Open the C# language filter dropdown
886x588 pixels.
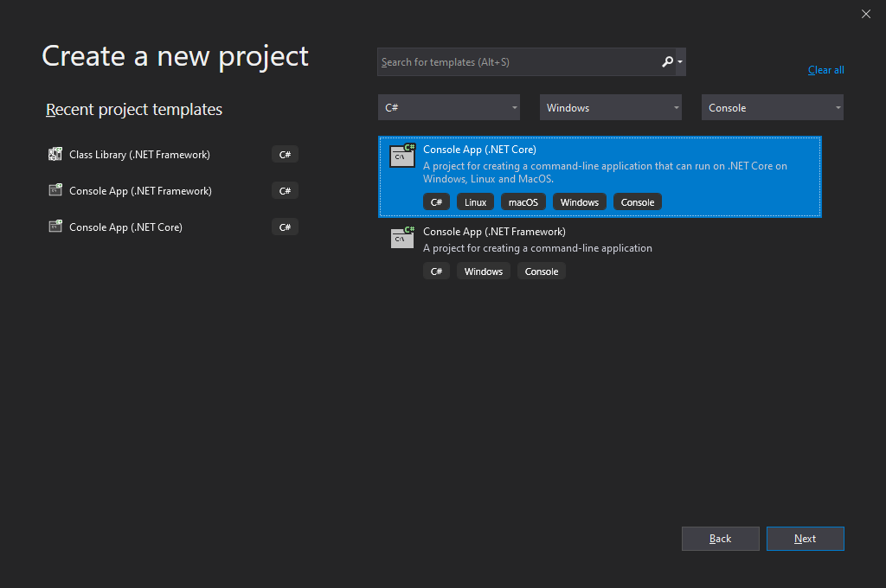click(449, 107)
